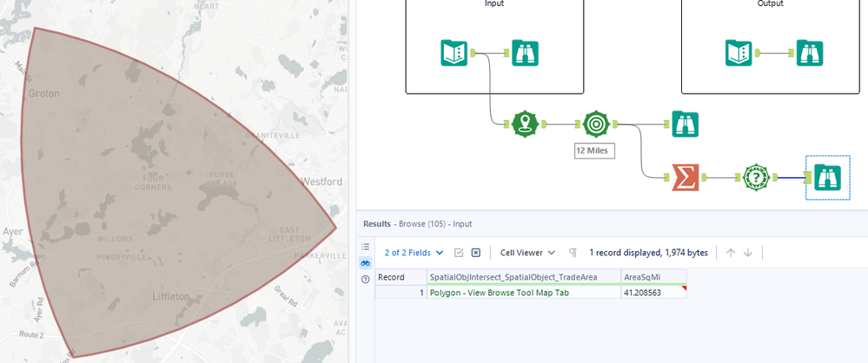Click the Ayer label on the map
The width and height of the screenshot is (868, 363).
click(x=12, y=231)
